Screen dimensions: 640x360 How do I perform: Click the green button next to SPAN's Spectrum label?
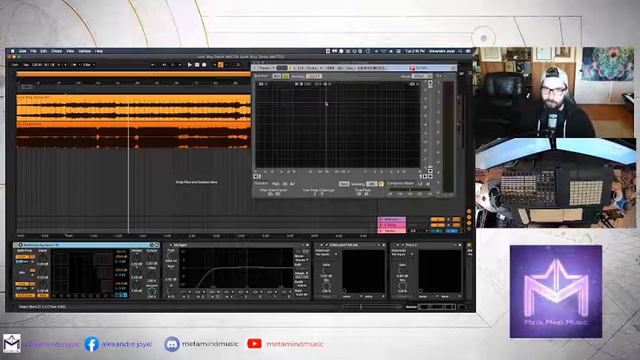tap(285, 76)
